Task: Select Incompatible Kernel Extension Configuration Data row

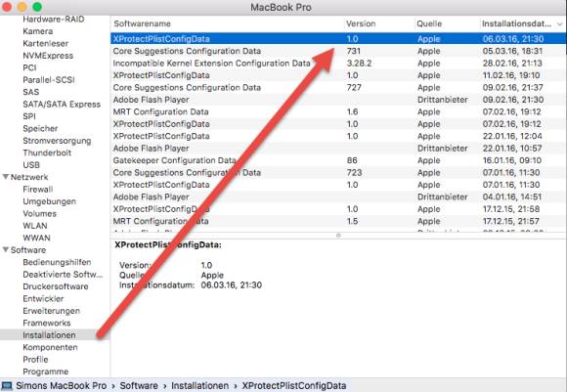Action: pyautogui.click(x=338, y=64)
